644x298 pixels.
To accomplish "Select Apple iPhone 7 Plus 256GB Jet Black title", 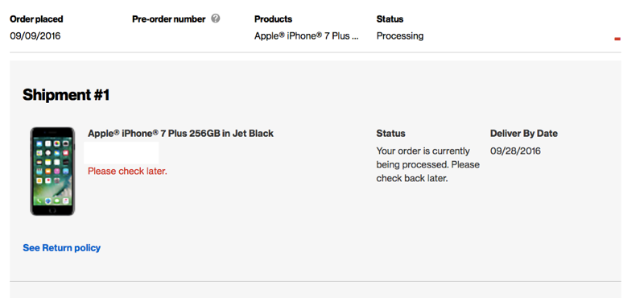I will (180, 134).
